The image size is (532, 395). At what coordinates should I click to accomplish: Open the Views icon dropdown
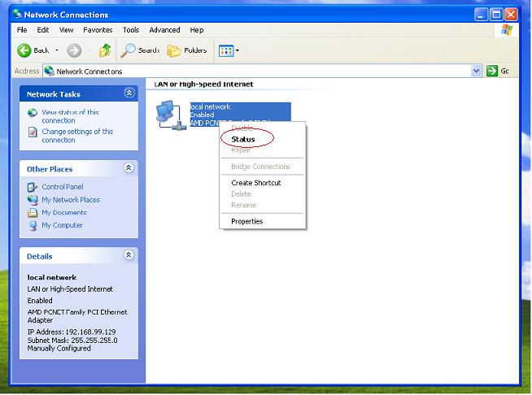pyautogui.click(x=229, y=51)
